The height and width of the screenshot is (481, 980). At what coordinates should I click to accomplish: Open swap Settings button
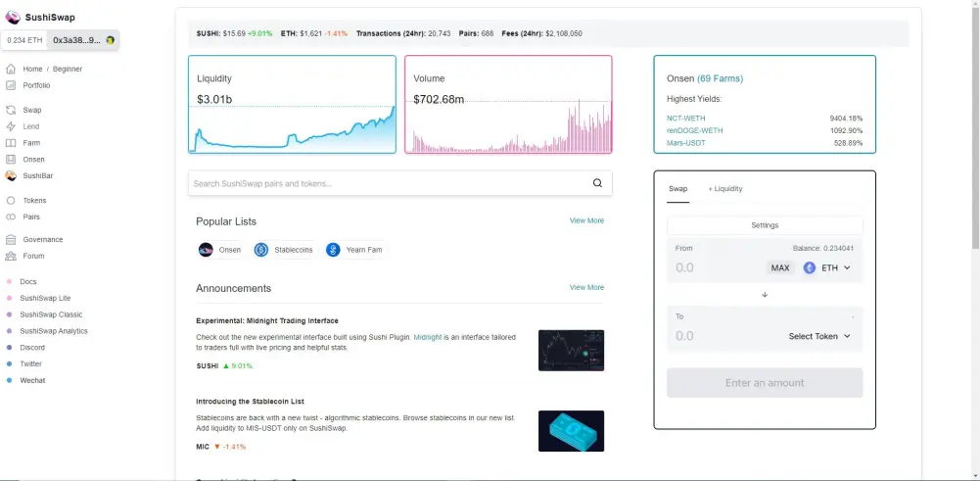pos(765,225)
